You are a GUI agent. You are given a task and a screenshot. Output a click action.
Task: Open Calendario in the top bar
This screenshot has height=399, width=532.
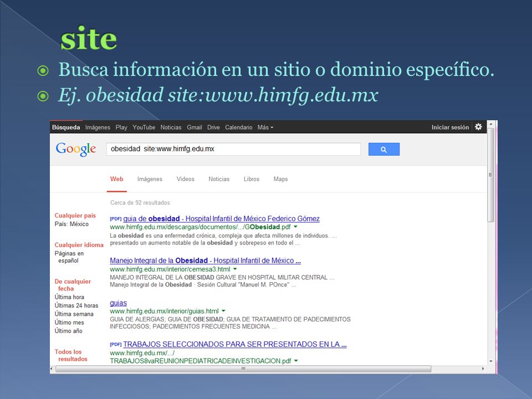(x=238, y=127)
